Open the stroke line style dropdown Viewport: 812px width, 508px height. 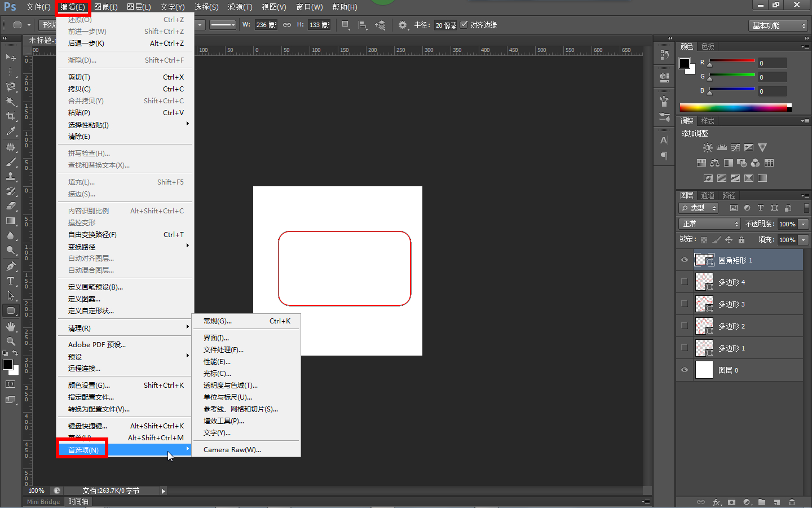click(x=223, y=25)
